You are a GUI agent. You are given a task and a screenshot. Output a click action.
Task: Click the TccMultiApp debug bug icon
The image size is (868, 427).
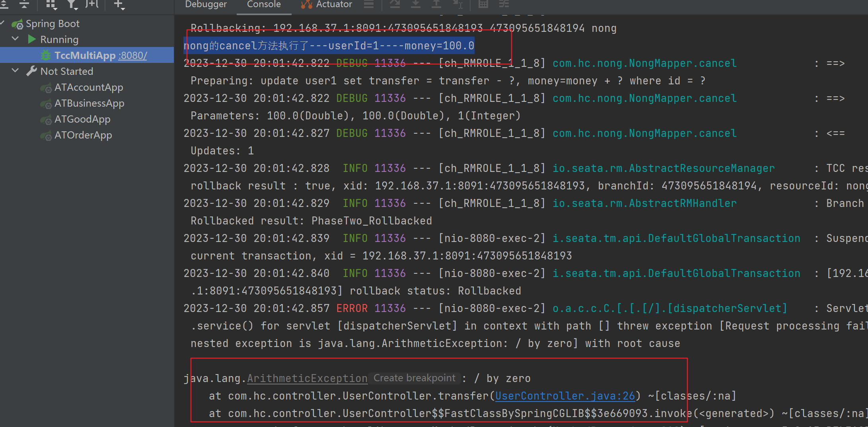click(46, 55)
